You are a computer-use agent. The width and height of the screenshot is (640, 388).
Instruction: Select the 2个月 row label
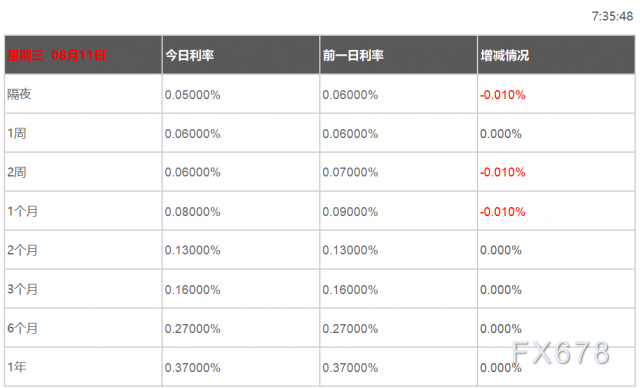click(x=22, y=250)
